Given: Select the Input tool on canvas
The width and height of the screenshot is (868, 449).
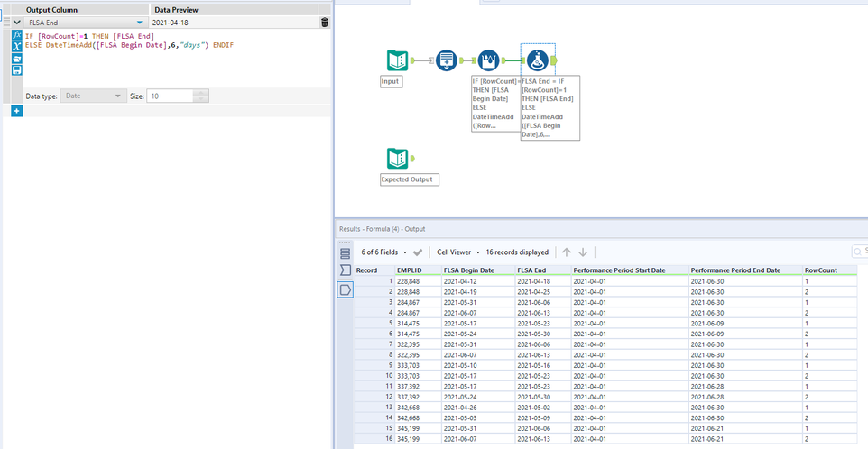Looking at the screenshot, I should click(398, 60).
